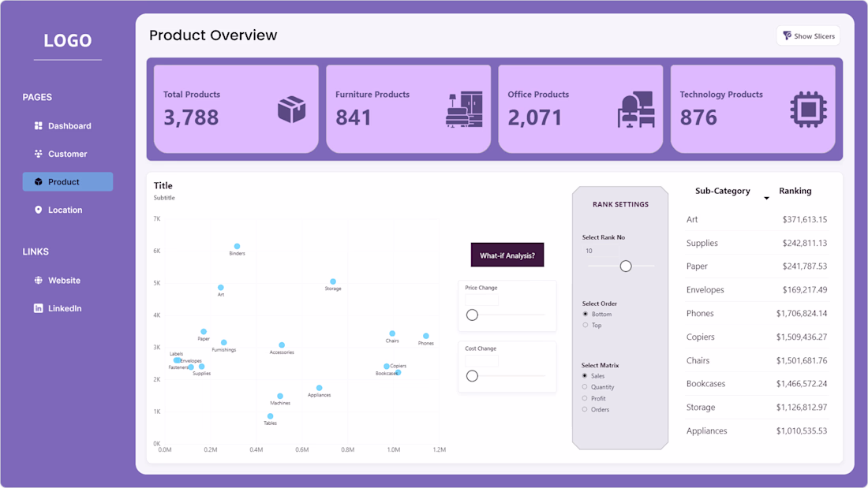Click the box icon on Total Products card
868x488 pixels.
(x=292, y=109)
